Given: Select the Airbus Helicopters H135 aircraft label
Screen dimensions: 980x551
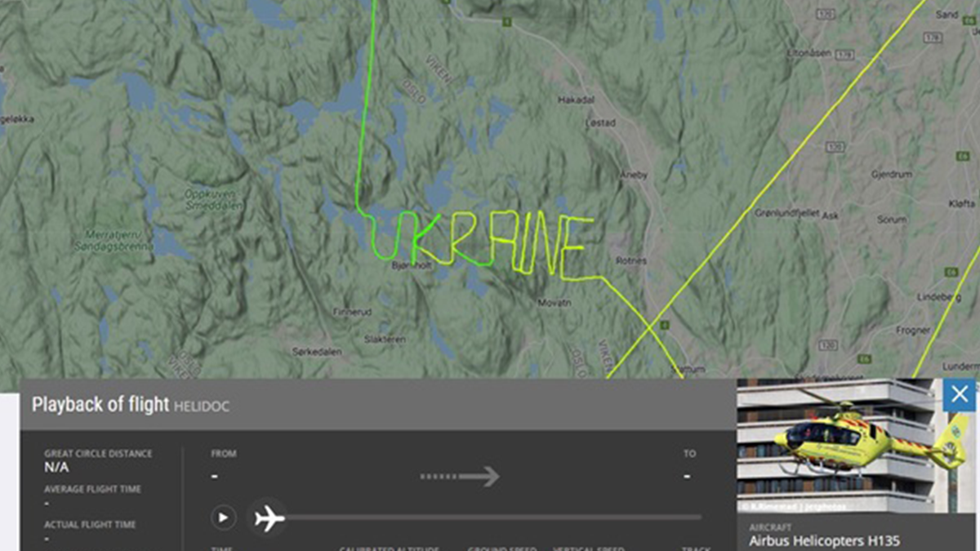Looking at the screenshot, I should [x=824, y=540].
